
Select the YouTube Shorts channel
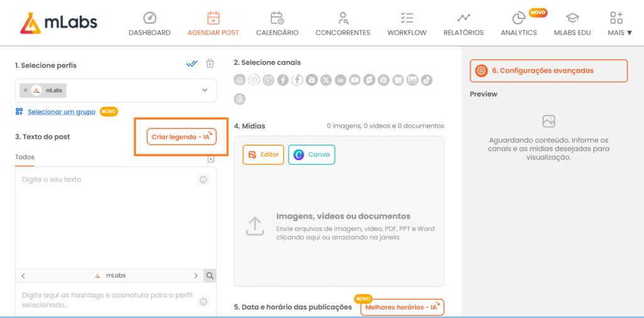(369, 80)
